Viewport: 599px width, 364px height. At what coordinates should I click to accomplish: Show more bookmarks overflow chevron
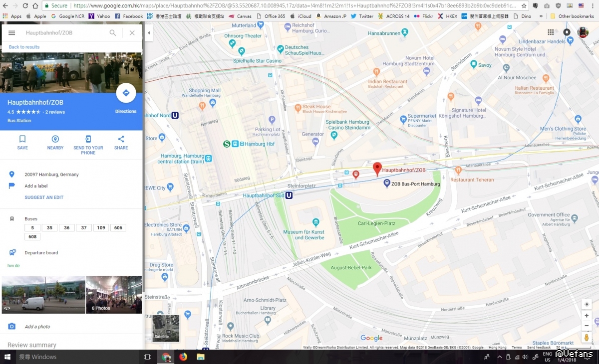point(541,16)
